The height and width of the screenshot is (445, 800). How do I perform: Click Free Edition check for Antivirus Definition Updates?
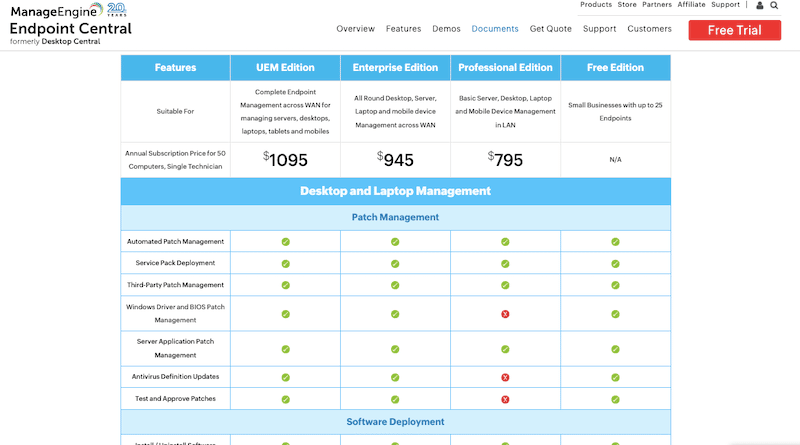[615, 378]
